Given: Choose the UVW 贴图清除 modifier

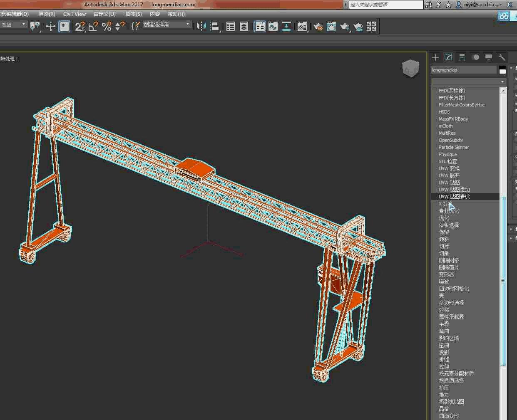Looking at the screenshot, I should 454,197.
